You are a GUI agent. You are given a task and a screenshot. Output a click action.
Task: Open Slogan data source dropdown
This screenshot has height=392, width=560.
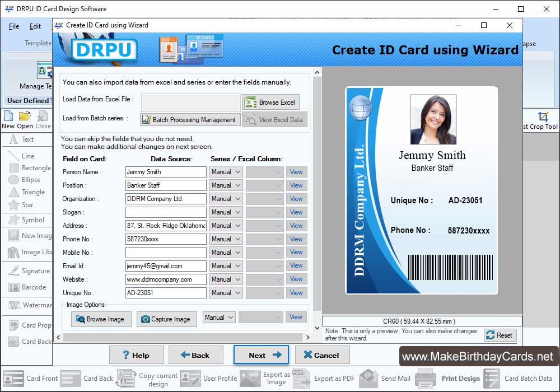coord(226,212)
